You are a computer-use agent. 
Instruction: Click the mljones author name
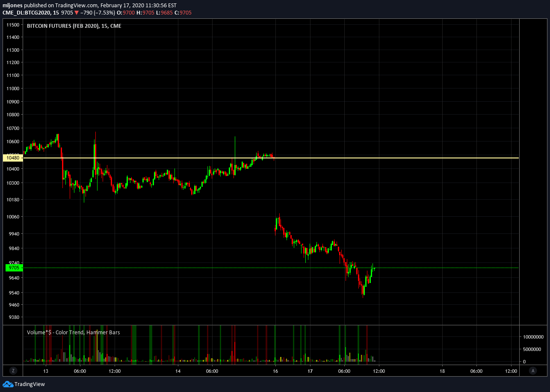pos(12,5)
